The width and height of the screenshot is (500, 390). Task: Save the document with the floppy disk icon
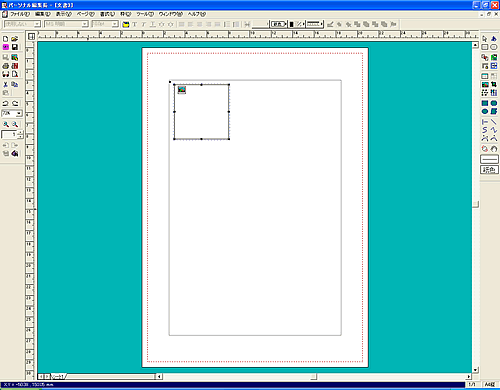click(15, 47)
